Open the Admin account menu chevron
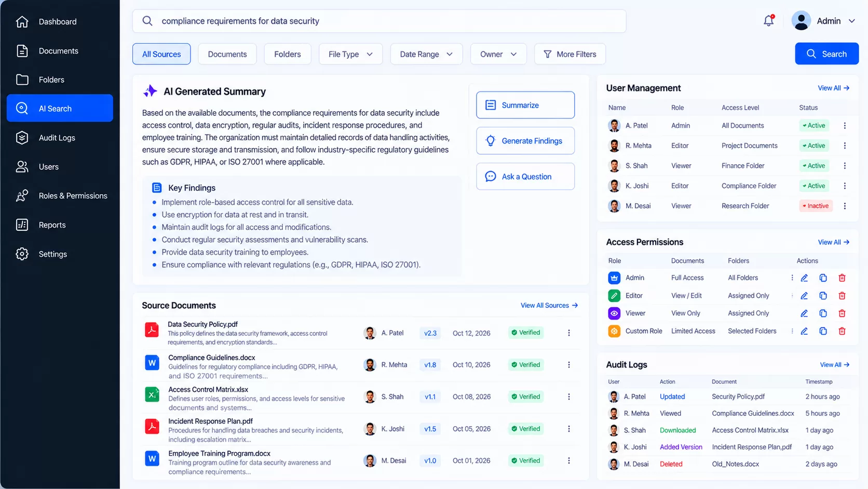 tap(852, 21)
